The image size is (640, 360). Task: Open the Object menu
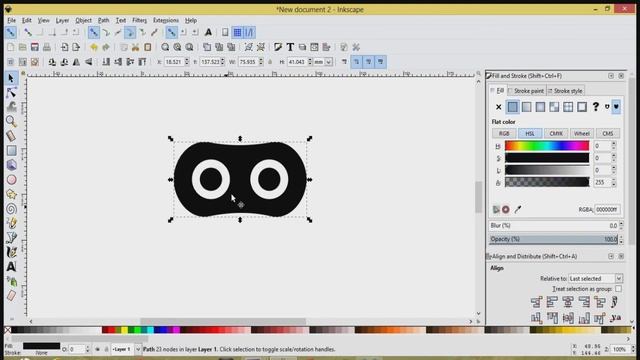coord(83,20)
